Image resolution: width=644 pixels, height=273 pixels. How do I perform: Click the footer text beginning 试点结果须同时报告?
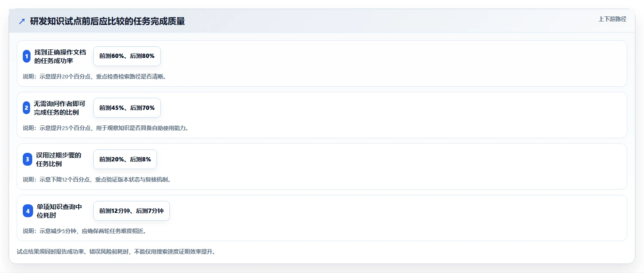tap(116, 252)
